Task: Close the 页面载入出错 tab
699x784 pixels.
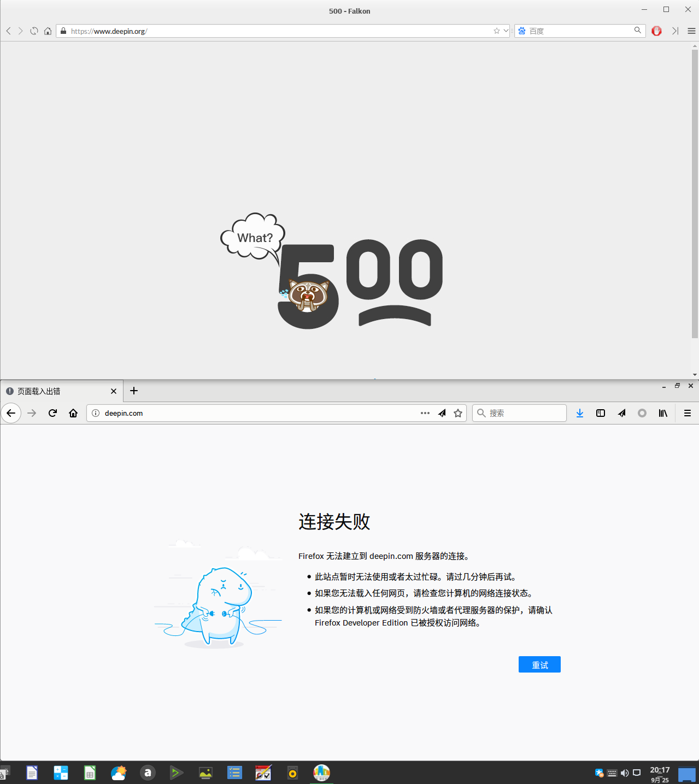Action: (114, 391)
